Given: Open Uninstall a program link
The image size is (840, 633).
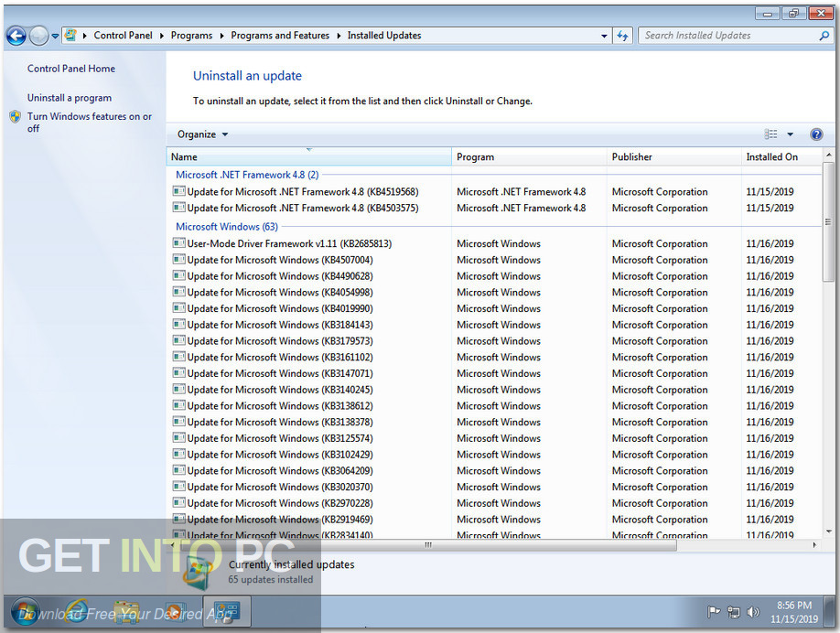Looking at the screenshot, I should (x=70, y=98).
